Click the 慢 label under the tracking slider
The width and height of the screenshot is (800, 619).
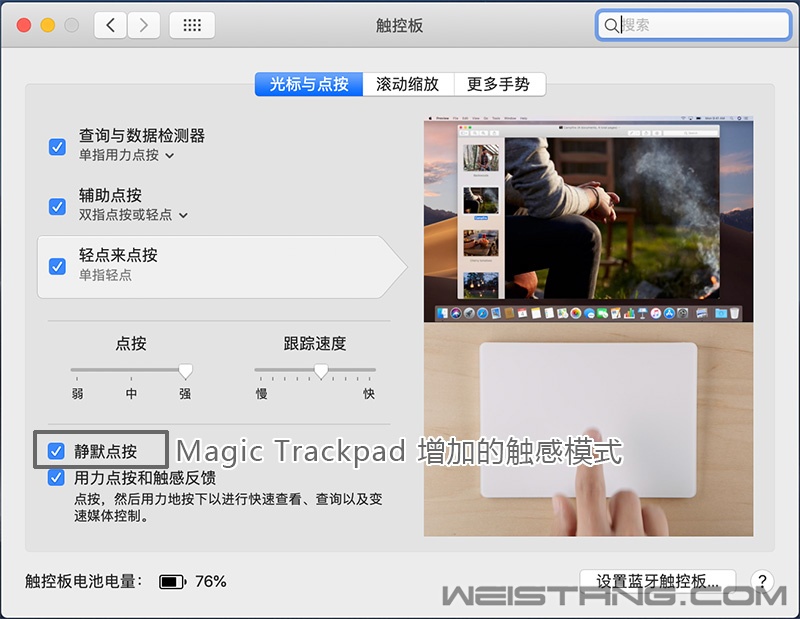(x=261, y=393)
